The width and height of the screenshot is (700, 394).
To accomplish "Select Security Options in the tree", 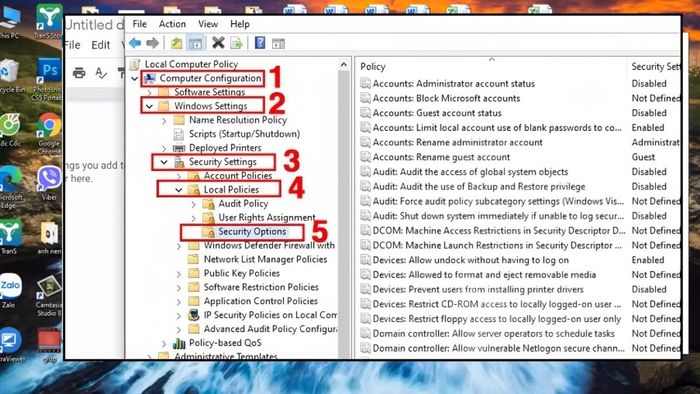I will (252, 232).
